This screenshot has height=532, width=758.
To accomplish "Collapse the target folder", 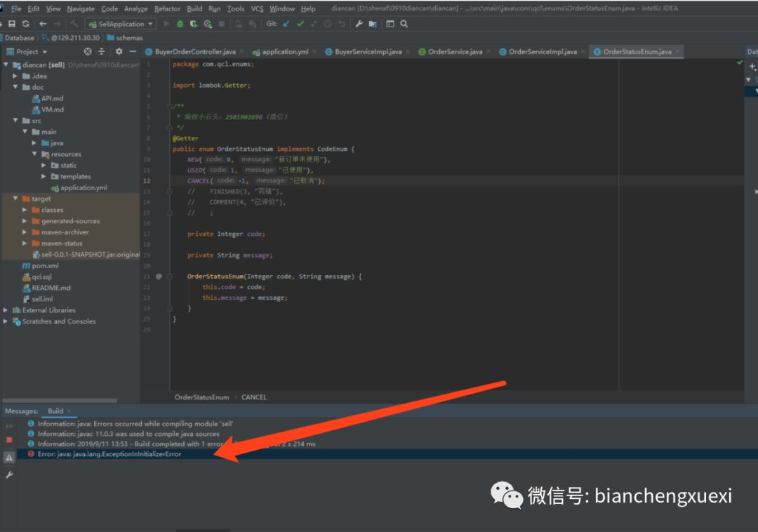I will (x=15, y=199).
